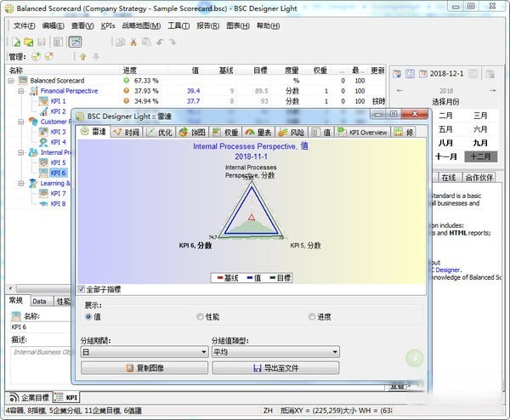
Task: Click the 描述 description text area
Action: 41,366
